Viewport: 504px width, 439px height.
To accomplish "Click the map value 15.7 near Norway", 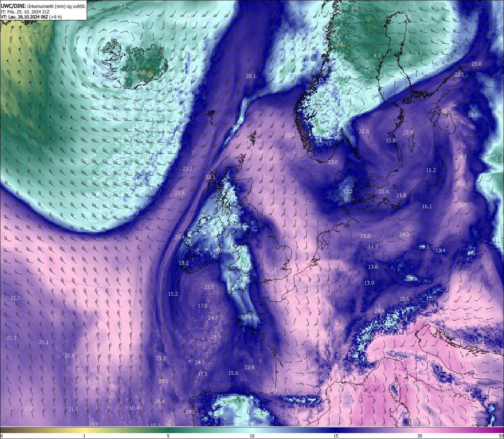I will click(323, 80).
